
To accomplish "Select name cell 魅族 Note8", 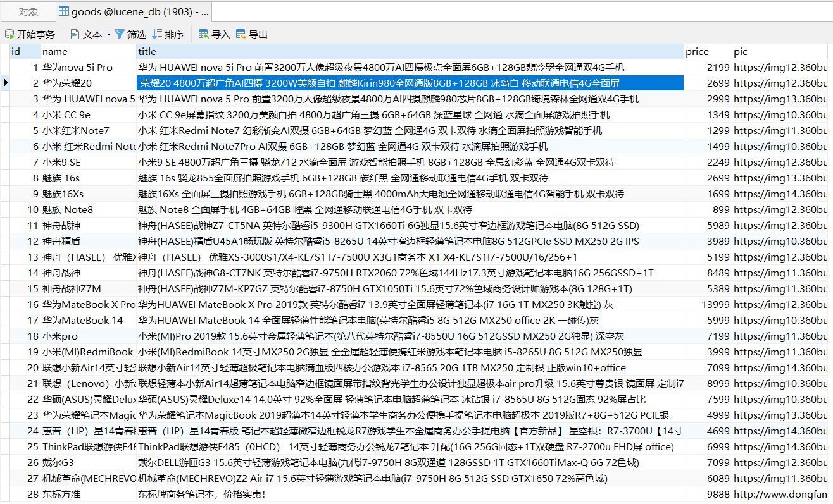I will 89,209.
